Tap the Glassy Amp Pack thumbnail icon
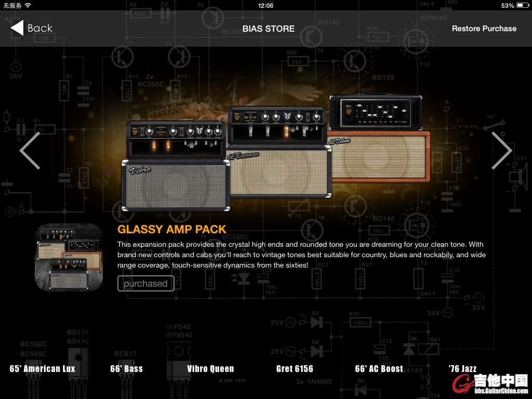This screenshot has height=399, width=532. click(x=69, y=257)
